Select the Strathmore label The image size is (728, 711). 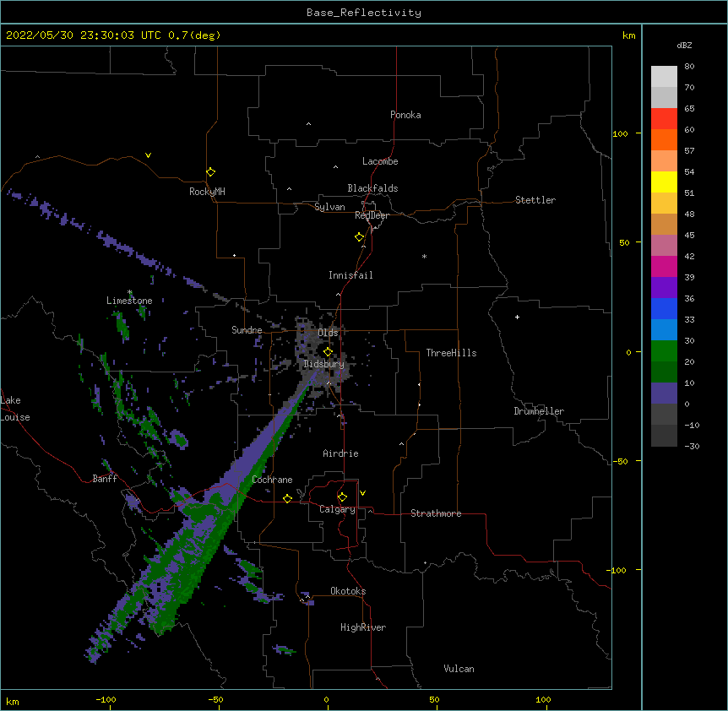pyautogui.click(x=436, y=513)
